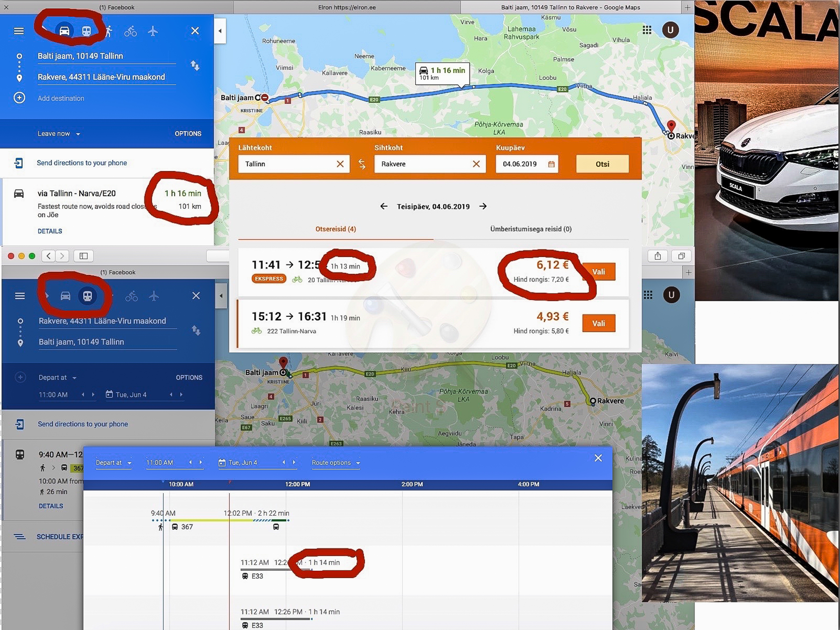This screenshot has width=840, height=630.
Task: Click the Share icon in lower Safari window
Action: click(658, 256)
